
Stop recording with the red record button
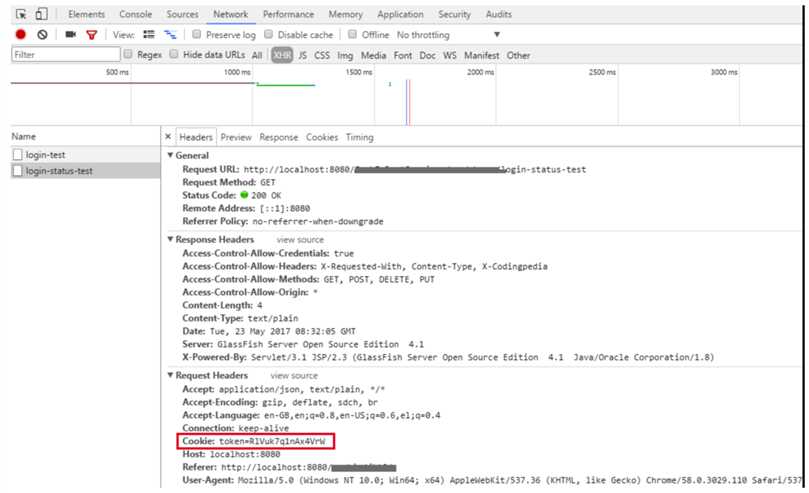coord(20,35)
